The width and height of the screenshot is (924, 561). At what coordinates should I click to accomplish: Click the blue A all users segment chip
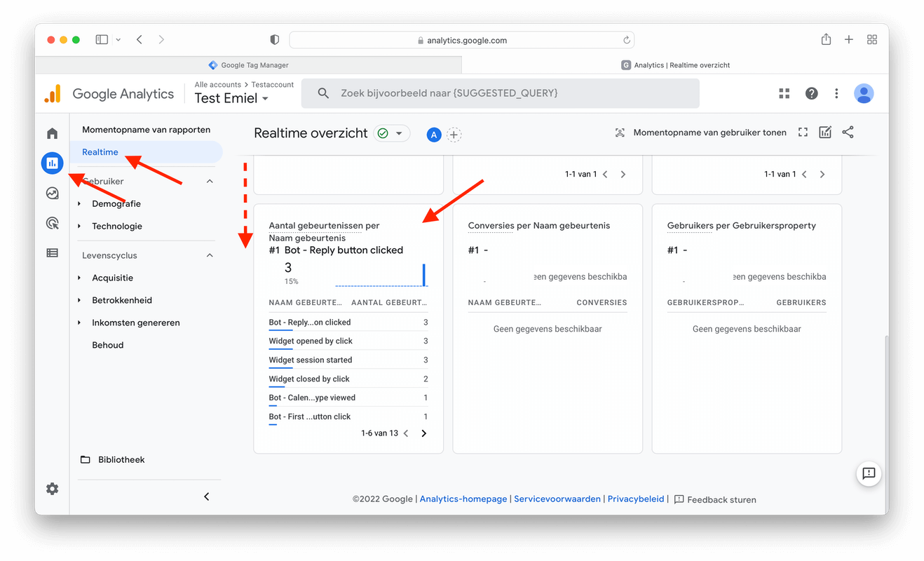click(x=434, y=135)
